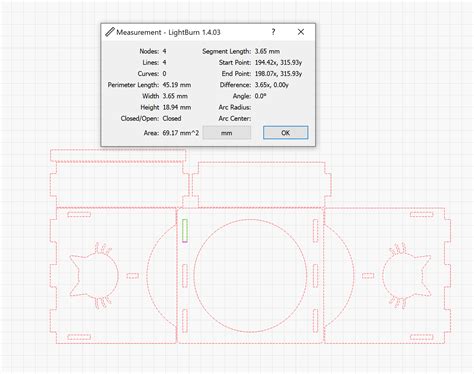Click the pencil icon in Measurement title bar
Image resolution: width=474 pixels, height=374 pixels.
pos(110,32)
